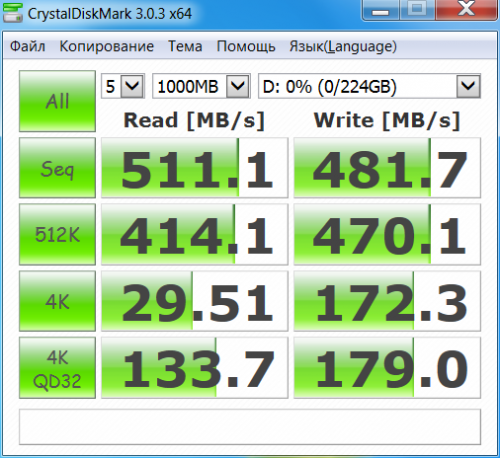Close the CrystalDiskMark window
Viewport: 500px width, 458px height.
click(466, 9)
